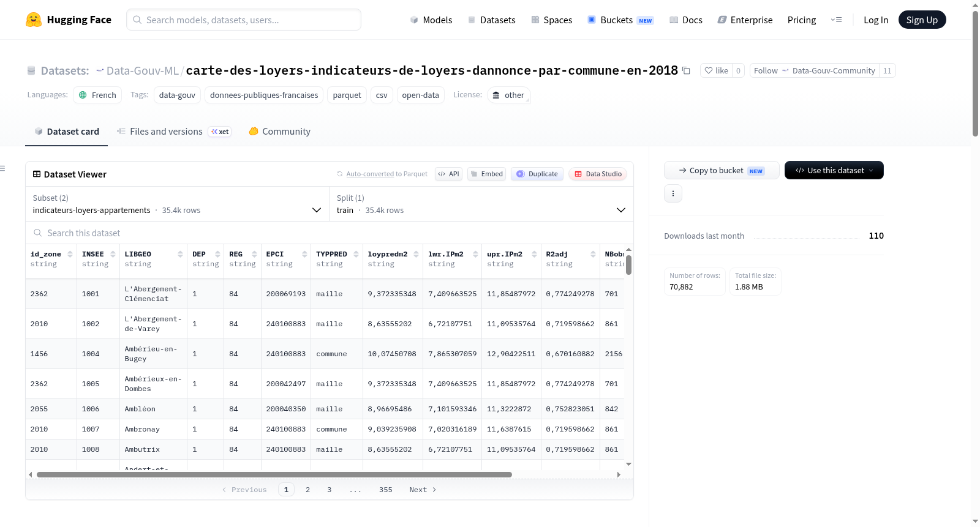The height and width of the screenshot is (527, 980).
Task: Open the navigation overflow menu icon
Action: pyautogui.click(x=836, y=20)
